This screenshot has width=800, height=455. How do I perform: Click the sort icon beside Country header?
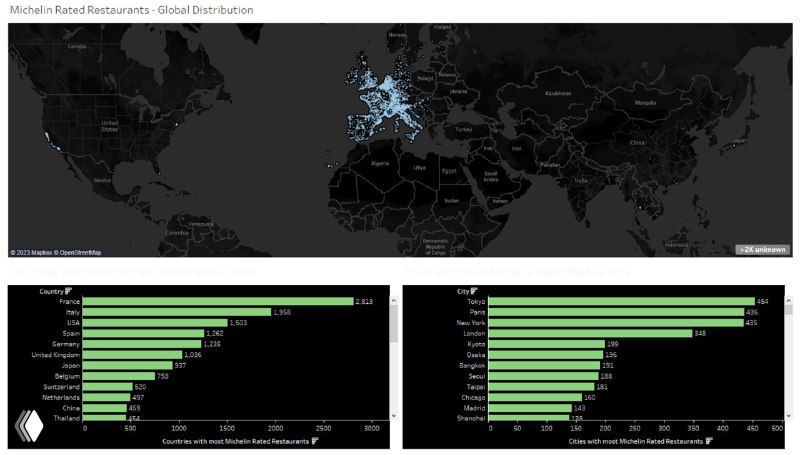[x=69, y=291]
